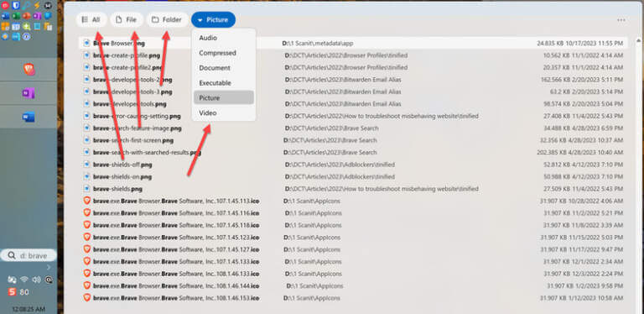Image resolution: width=644 pixels, height=314 pixels.
Task: Click the image icon beside brave-shields.png
Action: (86, 189)
